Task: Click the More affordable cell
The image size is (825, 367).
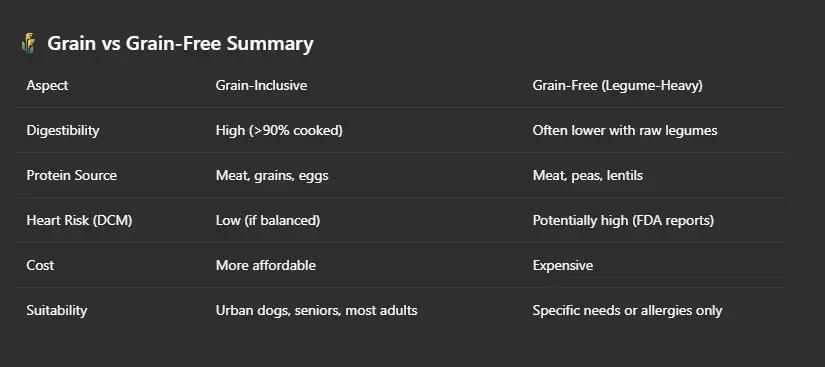Action: point(266,265)
